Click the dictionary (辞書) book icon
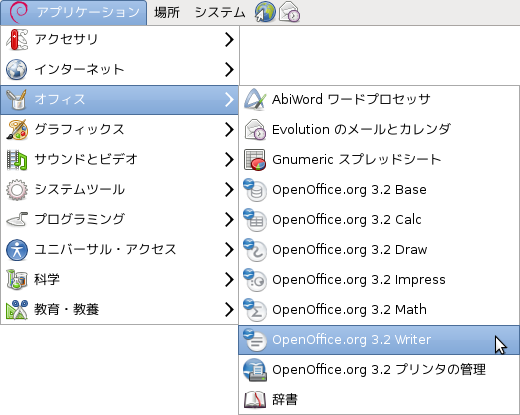The width and height of the screenshot is (520, 415). (255, 399)
